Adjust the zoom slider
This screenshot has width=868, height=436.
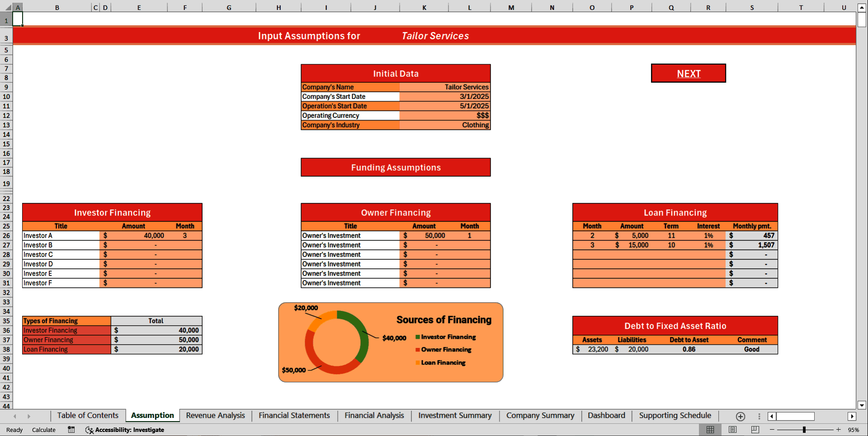pyautogui.click(x=805, y=430)
